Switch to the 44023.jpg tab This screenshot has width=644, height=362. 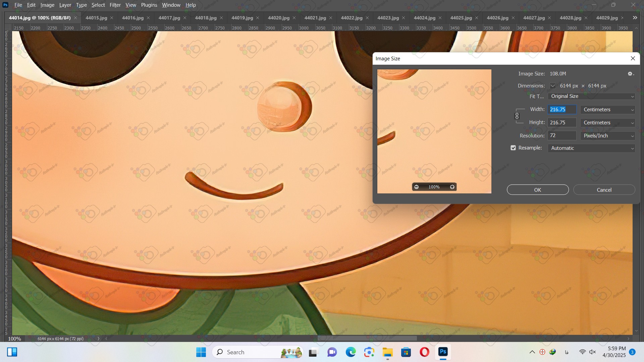click(388, 18)
